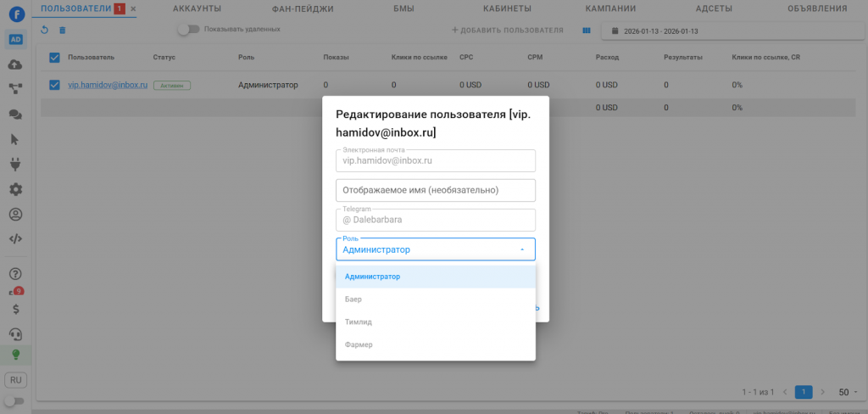Open the headset support icon in sidebar
The image size is (868, 414).
pos(15,333)
